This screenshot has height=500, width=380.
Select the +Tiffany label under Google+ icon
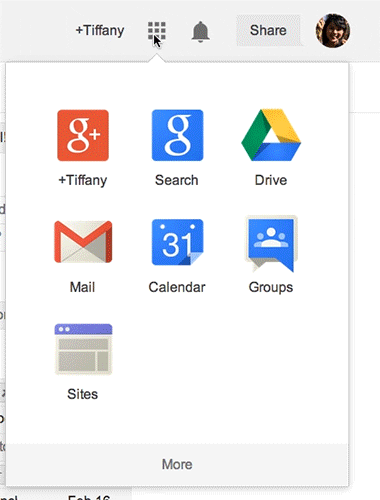[x=83, y=180]
